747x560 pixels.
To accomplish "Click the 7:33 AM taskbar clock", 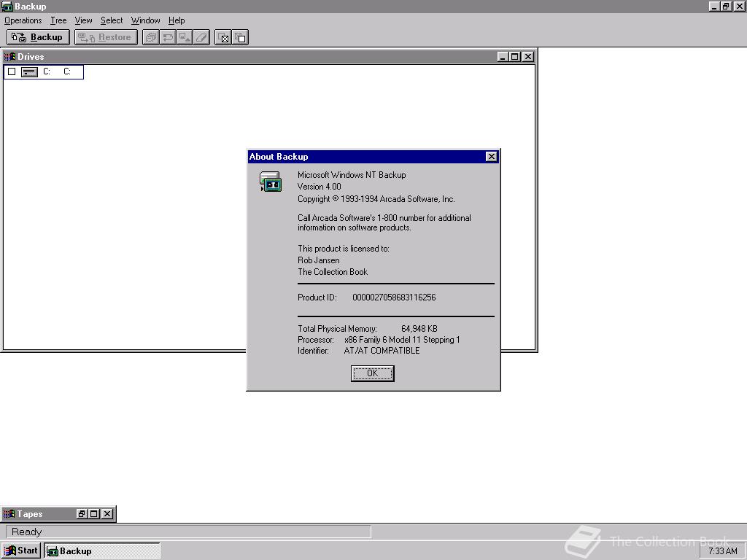I will click(x=723, y=551).
